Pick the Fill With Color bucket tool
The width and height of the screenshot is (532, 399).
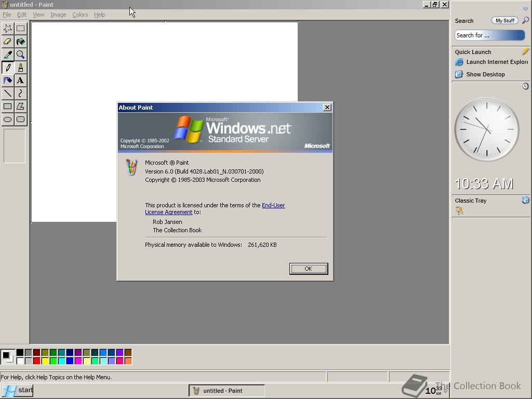click(21, 42)
